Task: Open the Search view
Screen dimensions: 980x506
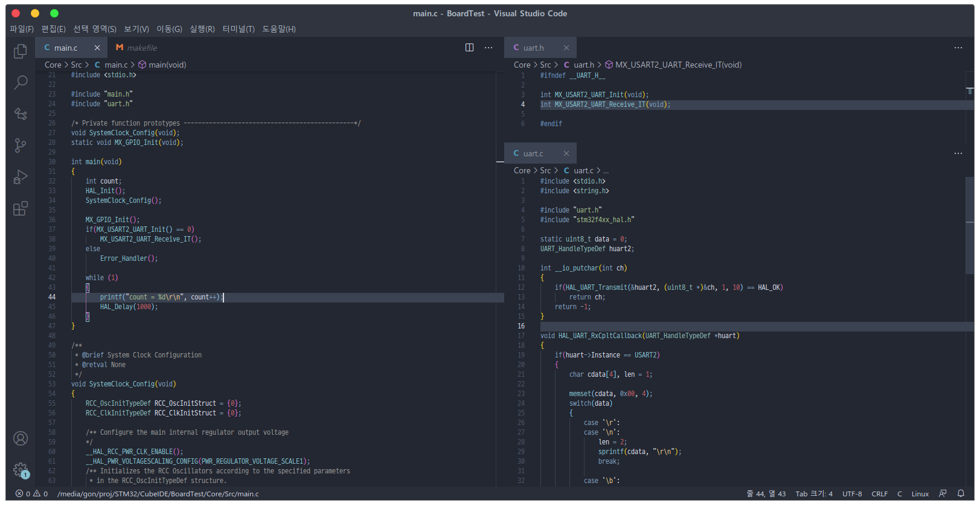Action: (21, 82)
